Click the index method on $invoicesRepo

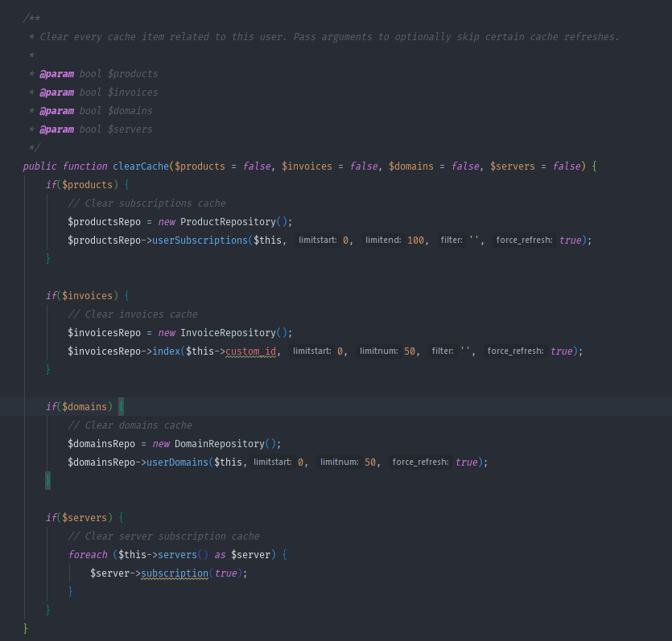[167, 351]
